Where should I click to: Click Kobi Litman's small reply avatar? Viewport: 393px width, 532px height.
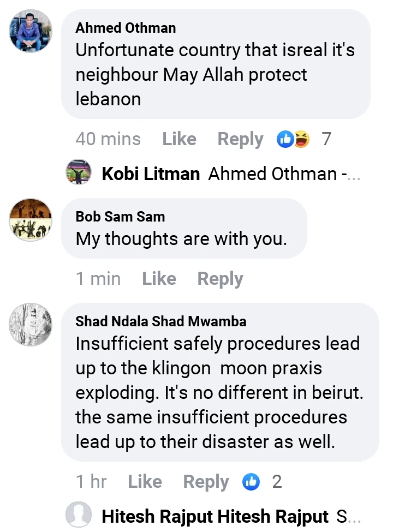pos(78,173)
